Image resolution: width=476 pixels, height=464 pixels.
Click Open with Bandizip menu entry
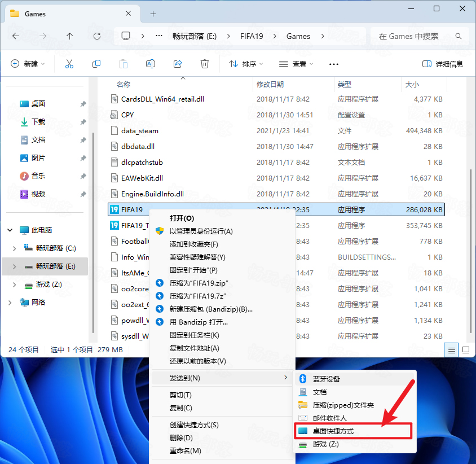click(x=223, y=322)
